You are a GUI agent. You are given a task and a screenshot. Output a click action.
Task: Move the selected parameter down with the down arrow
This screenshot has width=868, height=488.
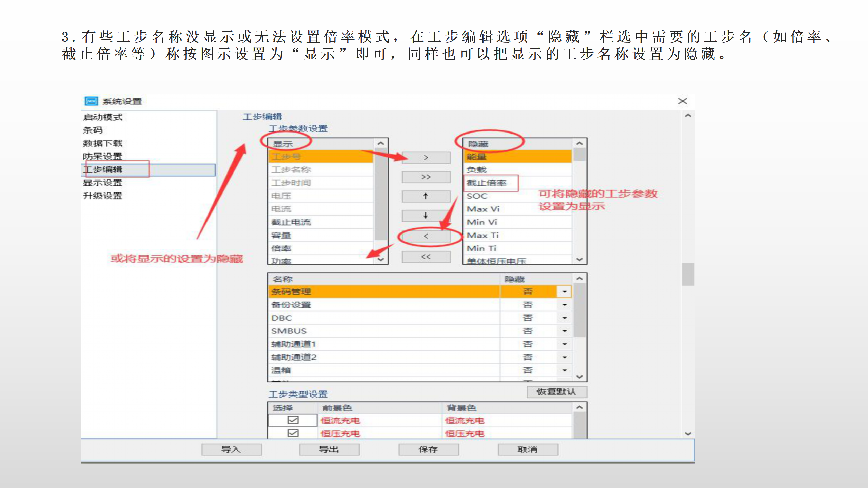(426, 216)
